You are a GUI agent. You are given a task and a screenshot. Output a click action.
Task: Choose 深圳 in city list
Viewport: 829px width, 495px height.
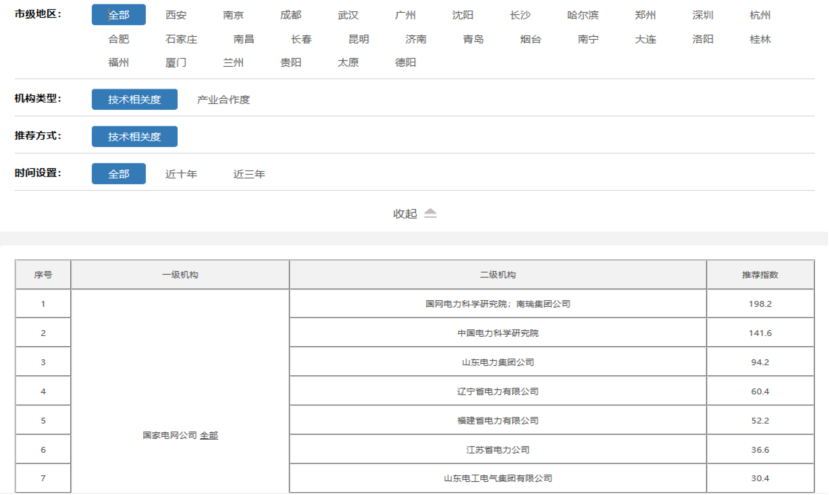tap(703, 16)
